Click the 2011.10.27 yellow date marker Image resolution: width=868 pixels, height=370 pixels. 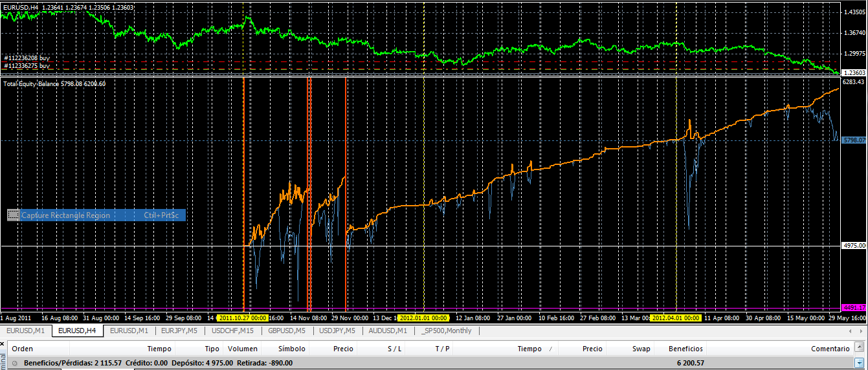243,318
